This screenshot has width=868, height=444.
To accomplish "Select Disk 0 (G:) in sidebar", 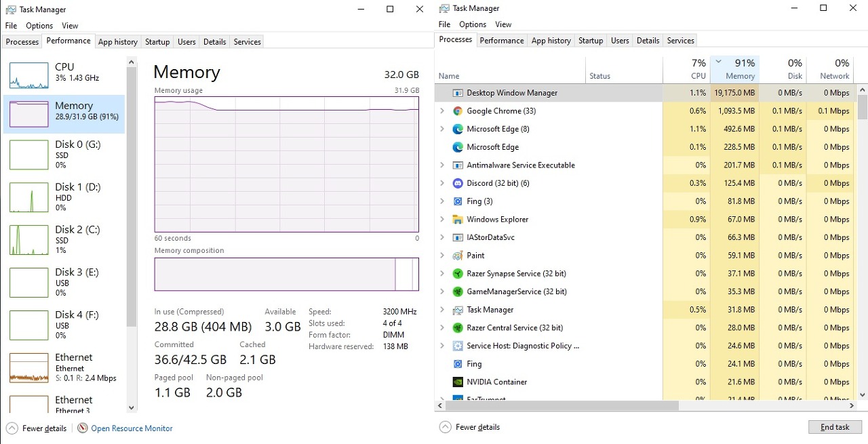I will pos(64,155).
